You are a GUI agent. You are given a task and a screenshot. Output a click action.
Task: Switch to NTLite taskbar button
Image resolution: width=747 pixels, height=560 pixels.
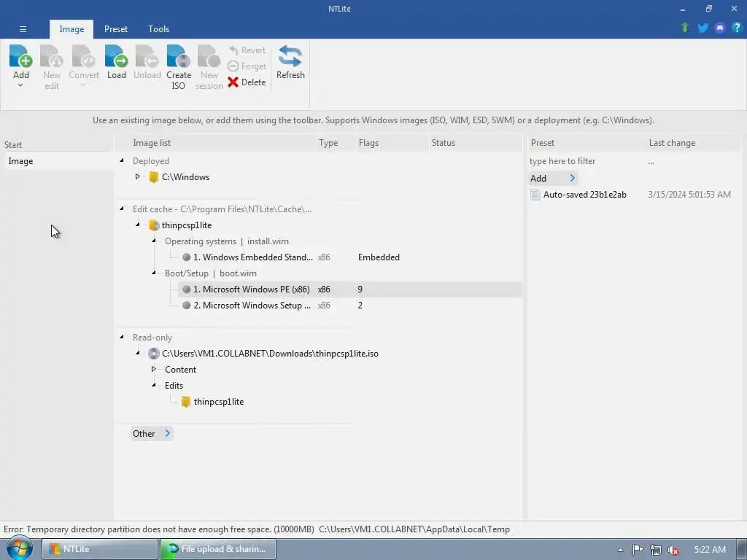tap(99, 549)
